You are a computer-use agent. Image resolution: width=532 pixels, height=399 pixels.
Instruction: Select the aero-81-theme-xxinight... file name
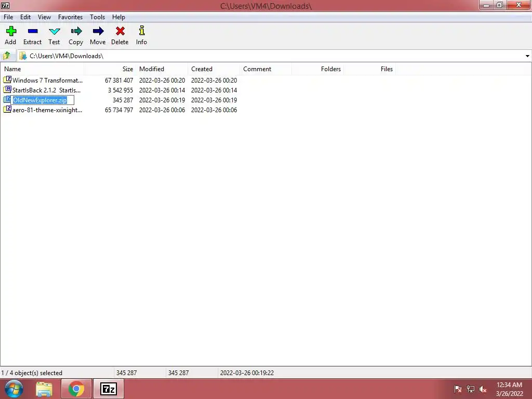[x=47, y=110]
